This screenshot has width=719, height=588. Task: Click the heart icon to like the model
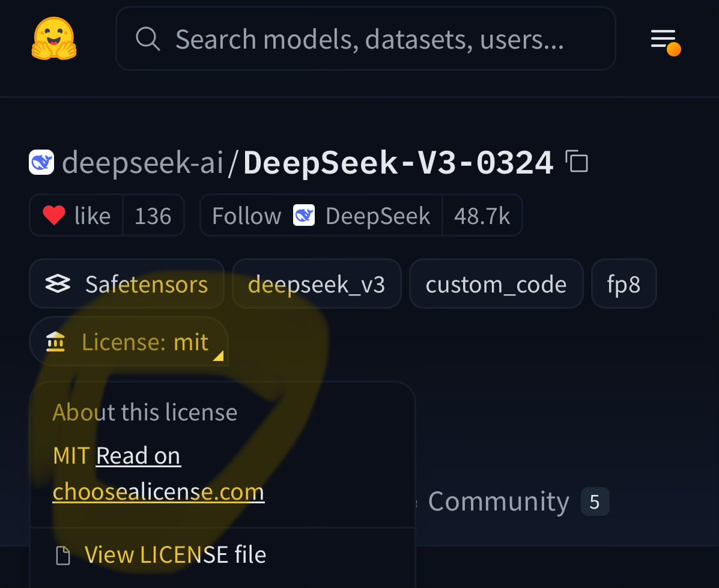(54, 214)
